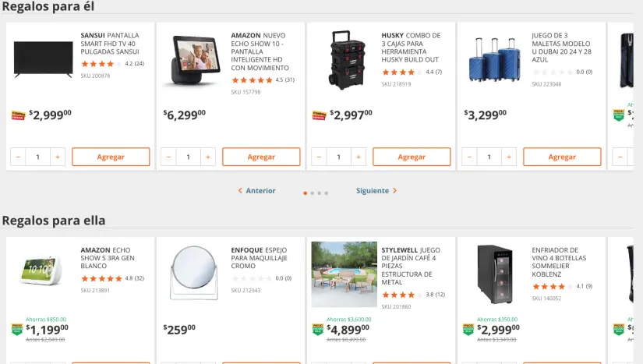Open the Echo Show 10 product image
Screen dimensions: 643x364
click(x=193, y=61)
